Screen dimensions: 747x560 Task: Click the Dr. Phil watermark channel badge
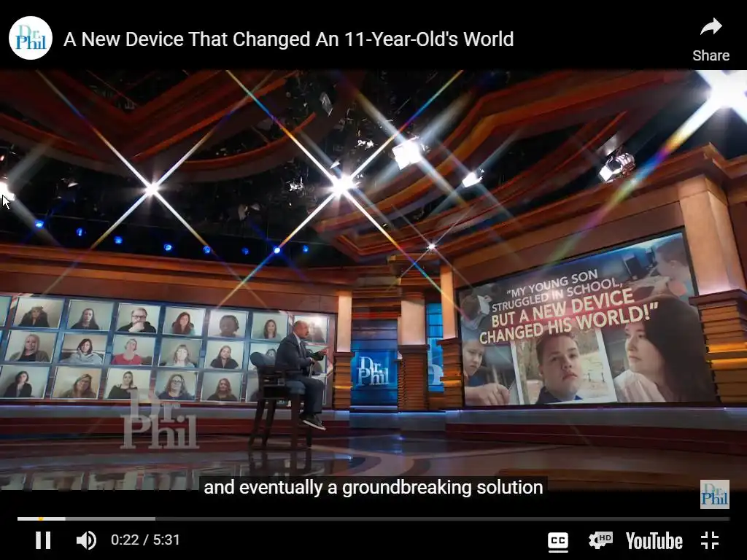[715, 494]
